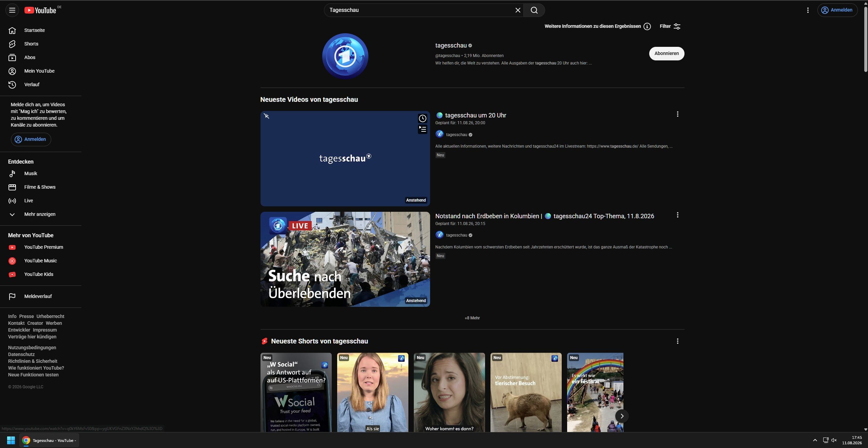This screenshot has height=448, width=868.
Task: Open the Urheberrecht footer link
Action: 50,316
